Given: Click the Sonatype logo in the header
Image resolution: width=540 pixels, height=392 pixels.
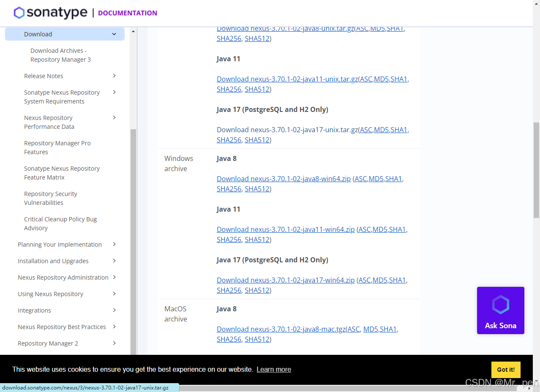Looking at the screenshot, I should coord(50,13).
